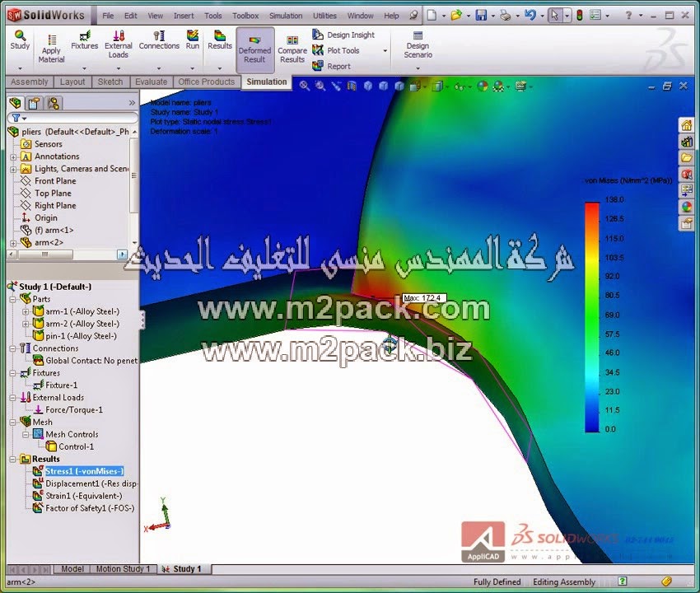The width and height of the screenshot is (700, 593).
Task: Select the Zoom to Area tool
Action: [x=320, y=86]
